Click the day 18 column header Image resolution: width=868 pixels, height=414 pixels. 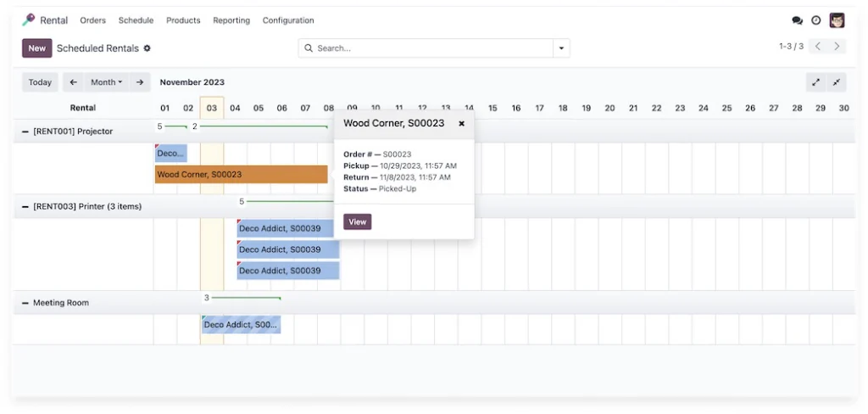[563, 108]
